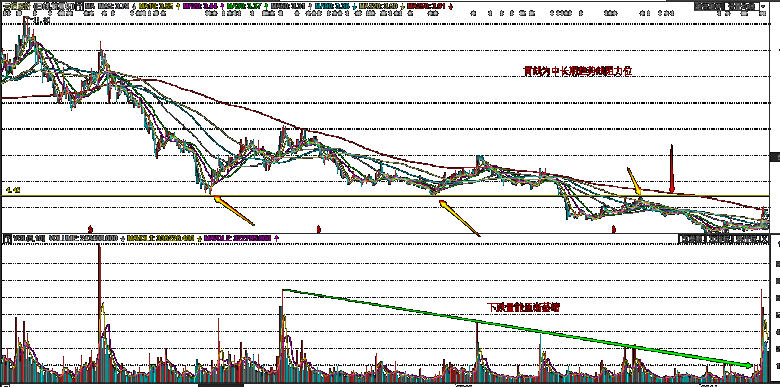Click the yellow arrow near the annual line touch
The height and width of the screenshot is (387, 780).
pyautogui.click(x=634, y=182)
